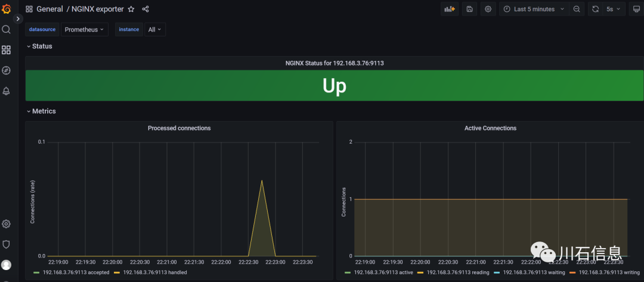Click the 22:21:00 tick in Processed connections
This screenshot has height=282, width=644.
[167, 262]
